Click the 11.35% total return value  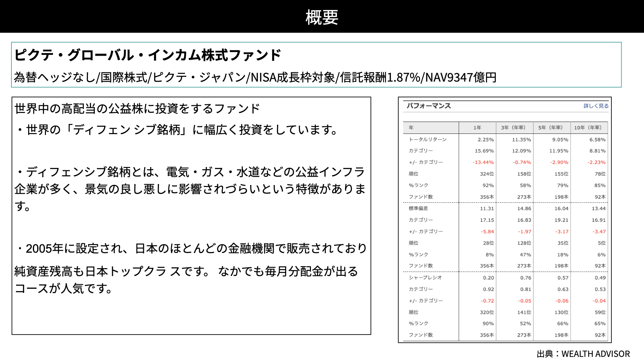coord(522,140)
